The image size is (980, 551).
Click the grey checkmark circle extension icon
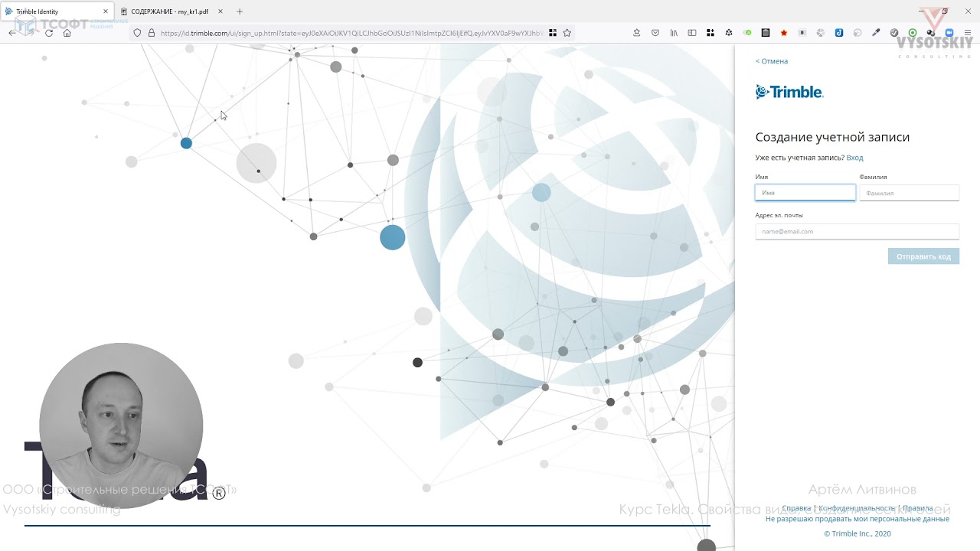click(x=894, y=33)
